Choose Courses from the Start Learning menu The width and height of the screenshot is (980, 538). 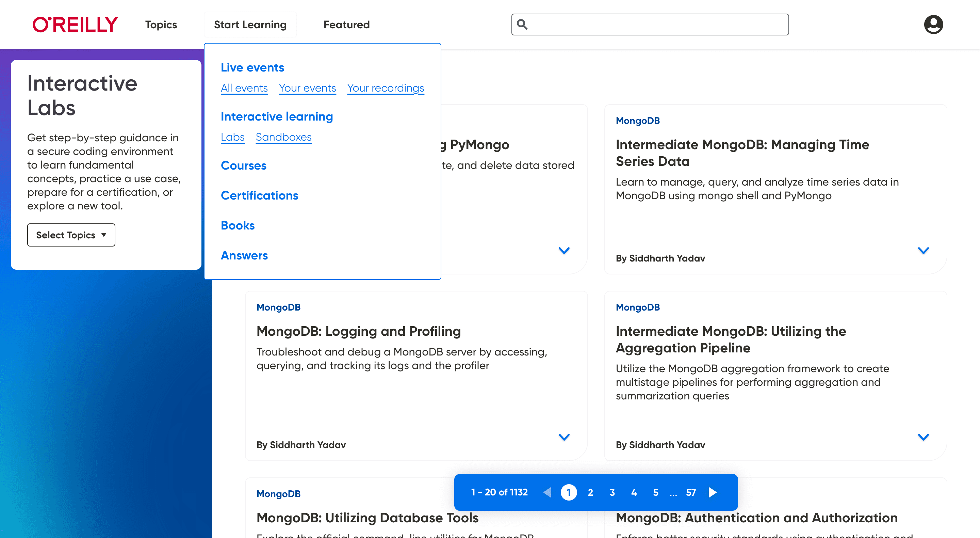tap(244, 165)
